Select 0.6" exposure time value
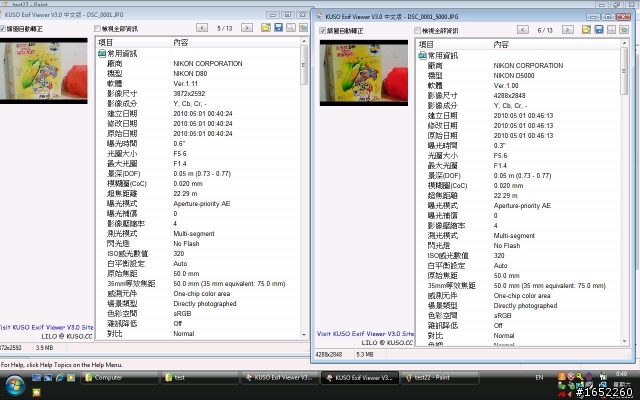This screenshot has width=640, height=400. coord(179,144)
